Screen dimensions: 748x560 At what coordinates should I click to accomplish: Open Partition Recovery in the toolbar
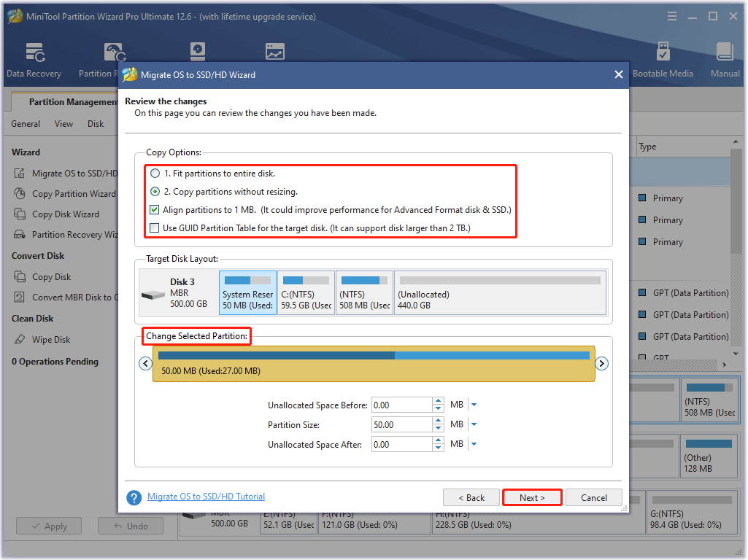click(x=99, y=60)
